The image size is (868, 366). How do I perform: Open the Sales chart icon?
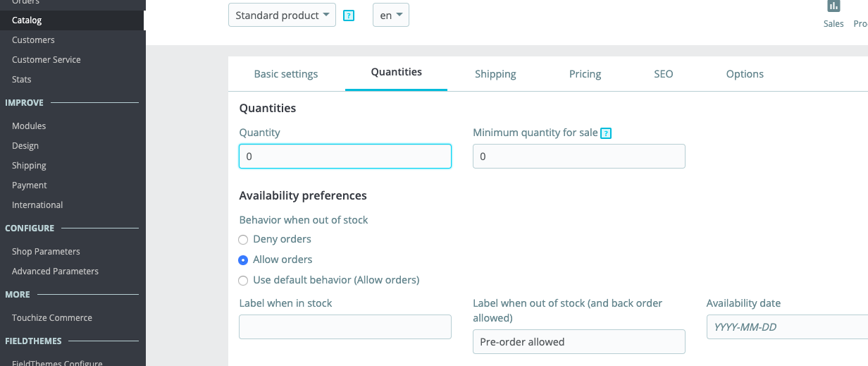click(x=833, y=6)
